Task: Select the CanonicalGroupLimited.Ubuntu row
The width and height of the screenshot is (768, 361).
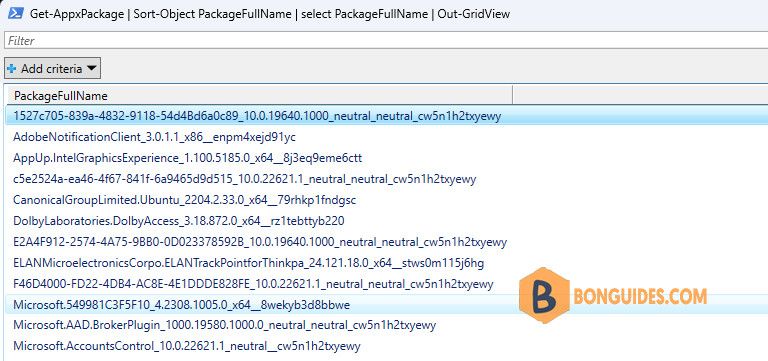Action: point(386,200)
